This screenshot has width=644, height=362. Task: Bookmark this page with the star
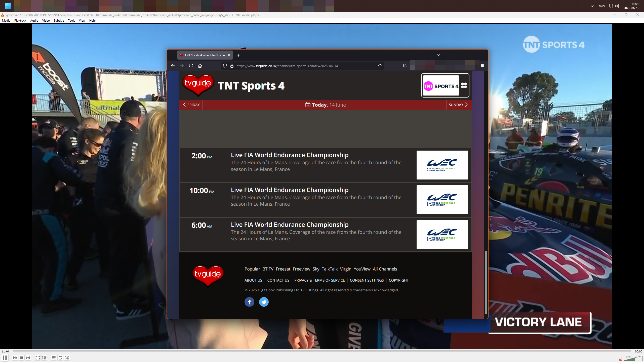pos(380,66)
